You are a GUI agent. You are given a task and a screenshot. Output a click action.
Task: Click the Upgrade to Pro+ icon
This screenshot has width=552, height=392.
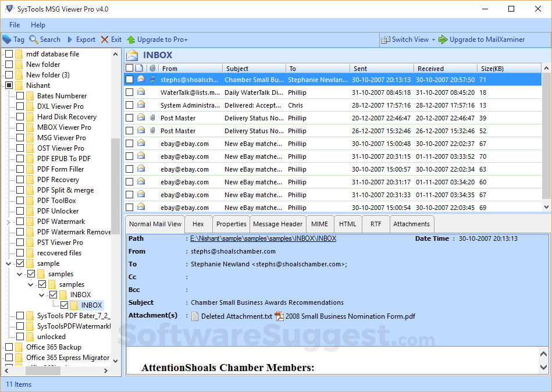[131, 40]
